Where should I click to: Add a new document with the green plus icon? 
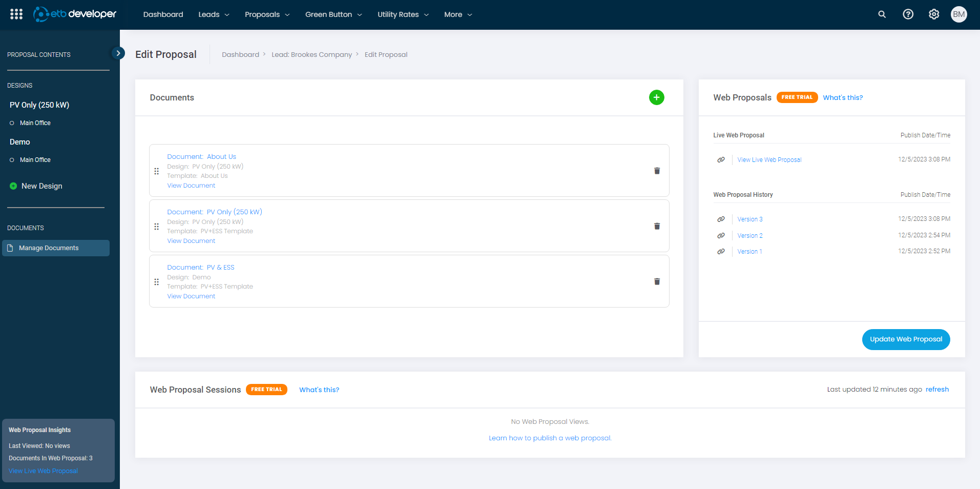point(657,97)
